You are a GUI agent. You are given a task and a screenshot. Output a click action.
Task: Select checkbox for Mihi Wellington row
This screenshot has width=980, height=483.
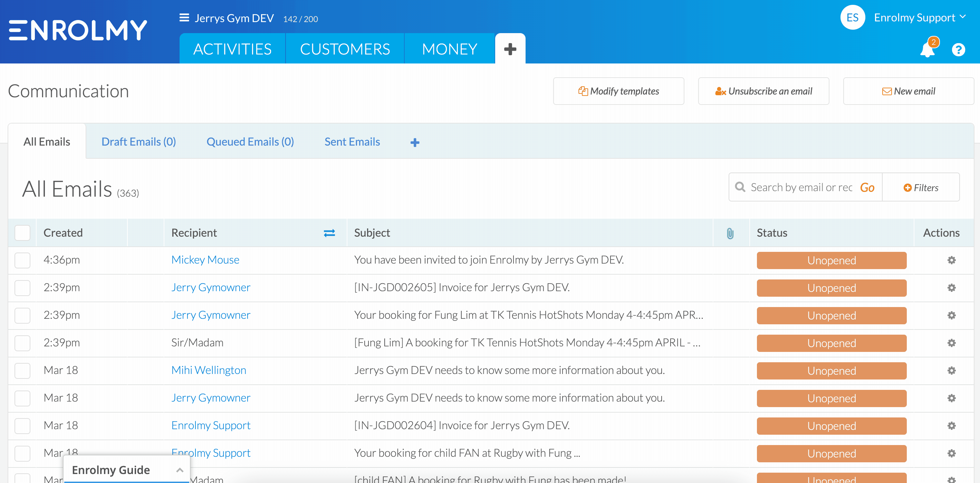click(x=22, y=371)
